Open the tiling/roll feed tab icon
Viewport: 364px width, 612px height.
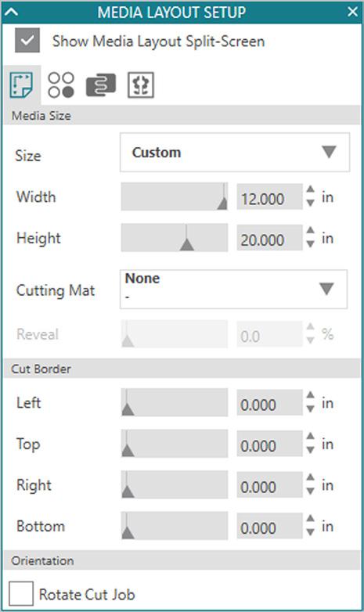pos(101,85)
